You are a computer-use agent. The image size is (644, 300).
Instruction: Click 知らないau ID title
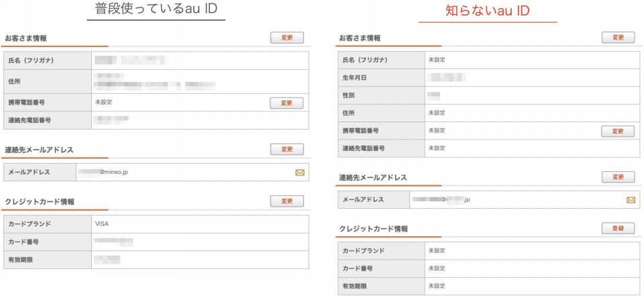point(488,11)
